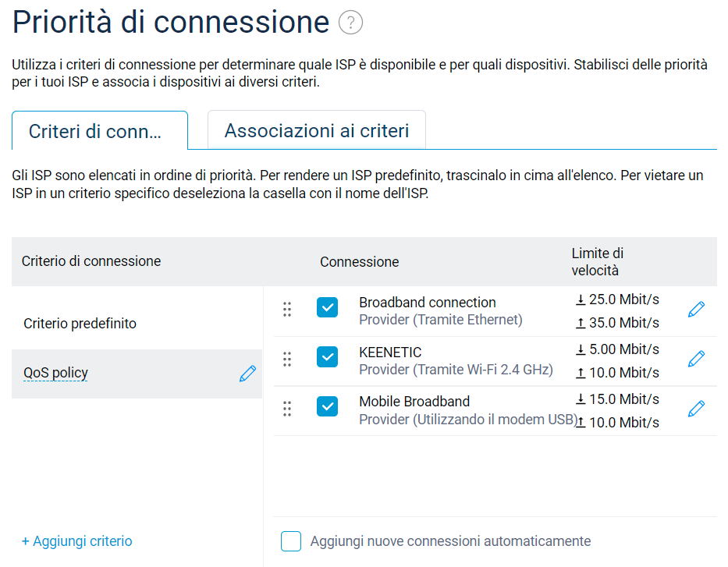This screenshot has width=728, height=567.
Task: Edit KEENETIC speed limit pencil
Action: [x=696, y=359]
